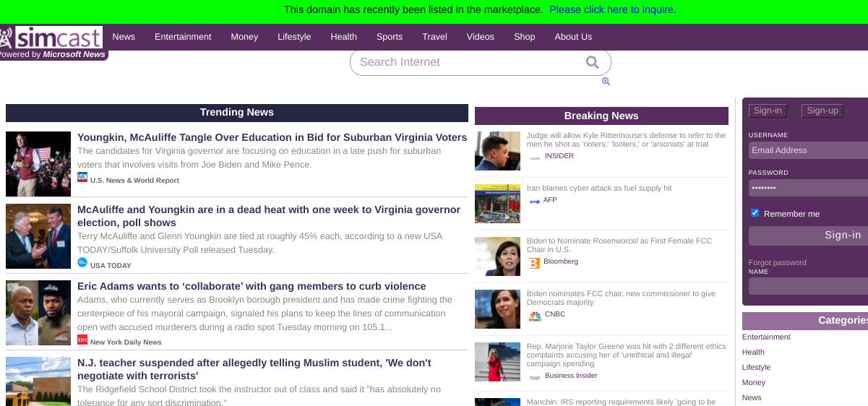Image resolution: width=868 pixels, height=406 pixels.
Task: Click the Eric Adams story thumbnail
Action: [38, 313]
